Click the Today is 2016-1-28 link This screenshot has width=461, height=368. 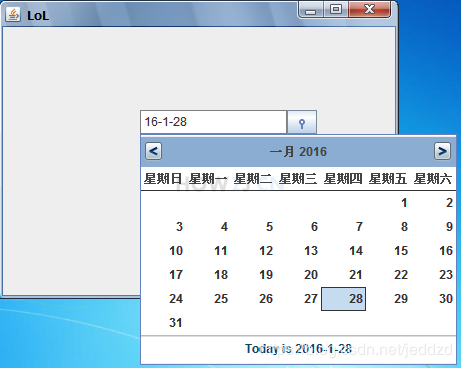(x=298, y=349)
